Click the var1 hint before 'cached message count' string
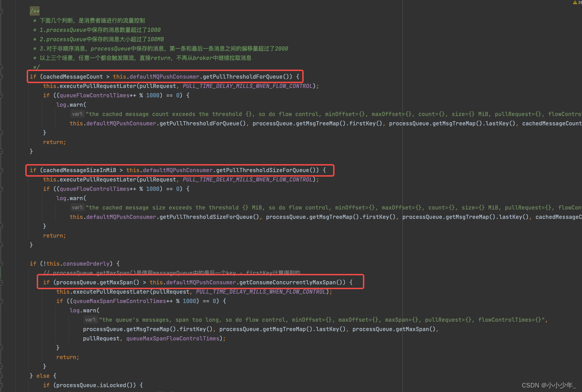The image size is (582, 392). point(78,114)
